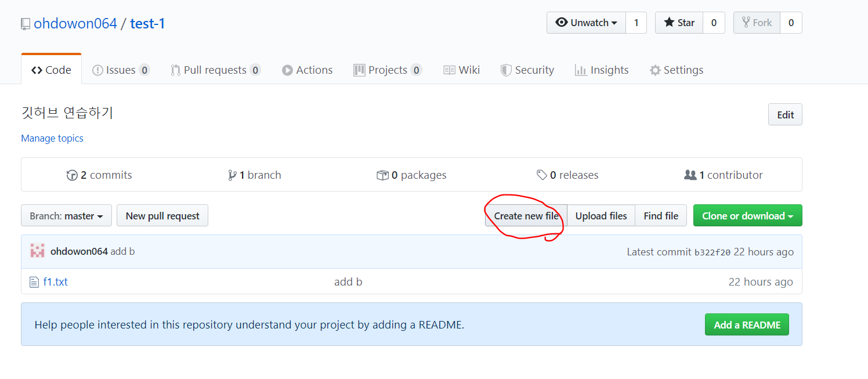Open the latest commit message add b
Viewport: 868px width, 379px height.
[122, 251]
